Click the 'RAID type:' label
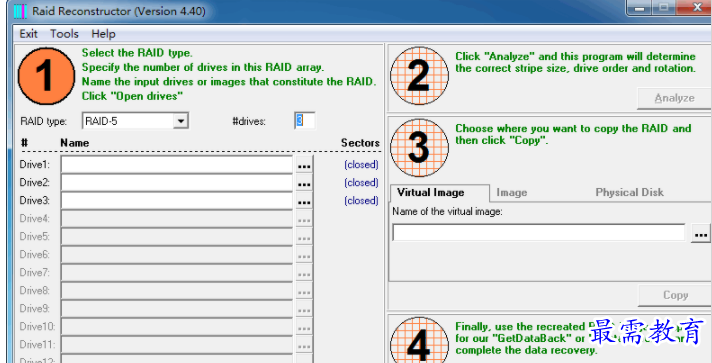 click(x=44, y=122)
